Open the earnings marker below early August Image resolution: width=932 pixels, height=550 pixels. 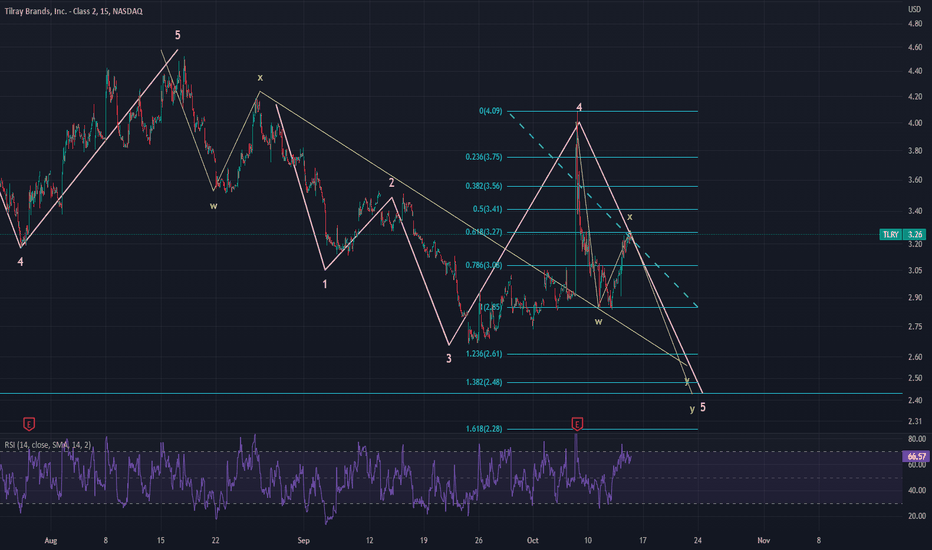click(x=29, y=424)
